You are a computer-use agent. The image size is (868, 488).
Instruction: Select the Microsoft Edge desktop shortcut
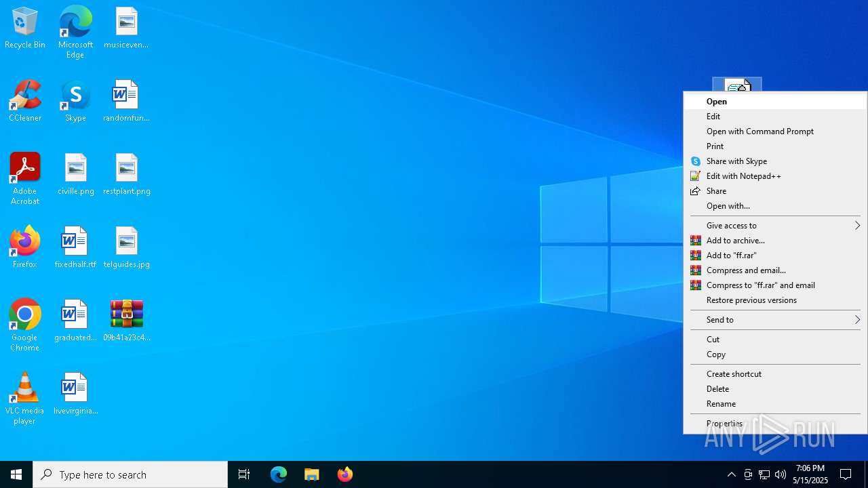pos(75,33)
